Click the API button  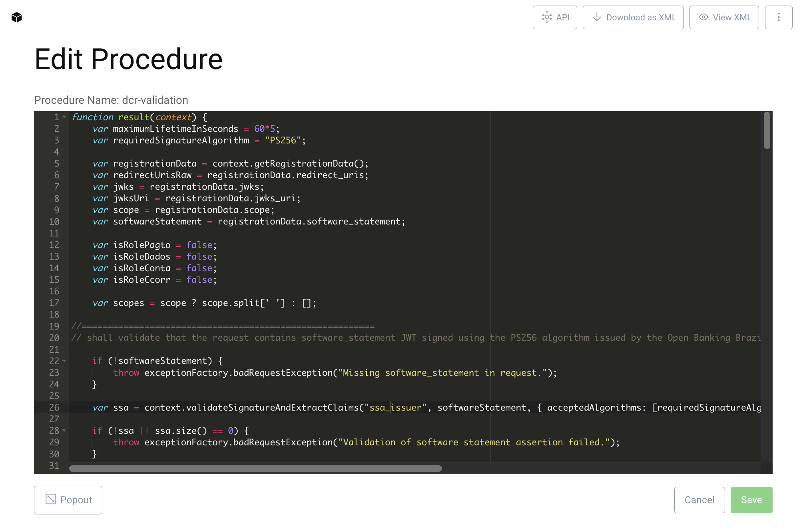pos(555,17)
